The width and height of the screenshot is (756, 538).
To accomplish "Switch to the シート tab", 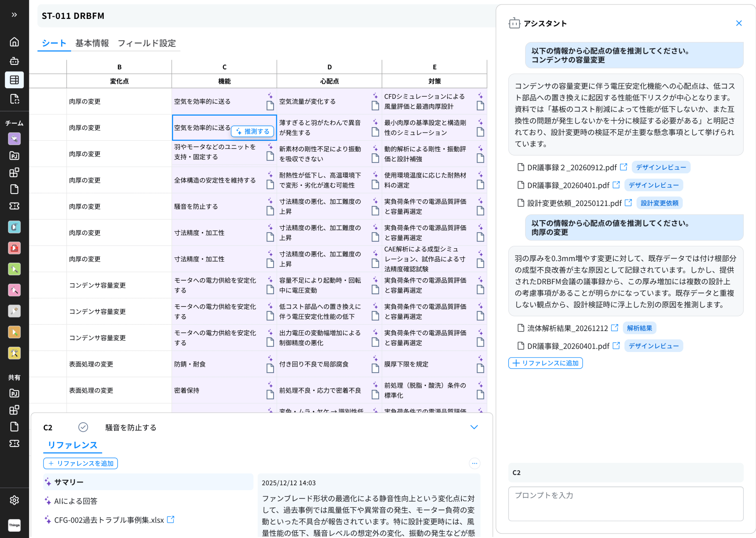I will (x=54, y=43).
